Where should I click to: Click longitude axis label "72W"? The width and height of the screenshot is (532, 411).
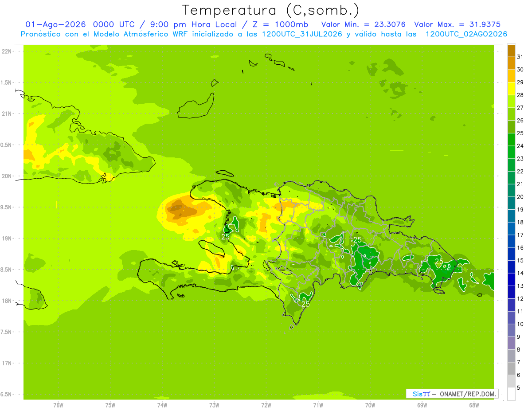(266, 405)
